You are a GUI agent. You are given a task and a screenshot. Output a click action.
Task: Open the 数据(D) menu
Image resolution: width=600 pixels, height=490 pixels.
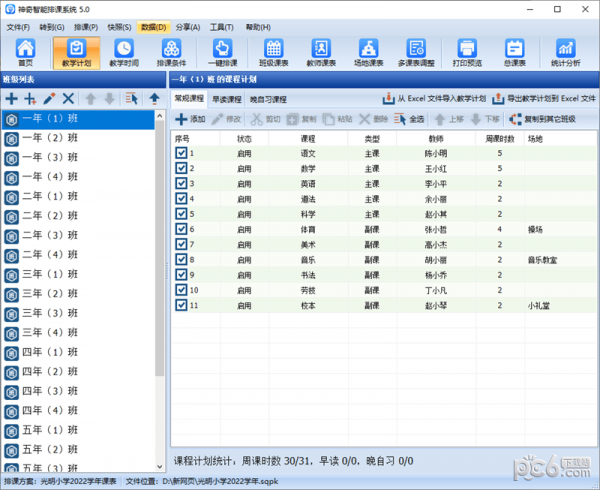tap(153, 27)
